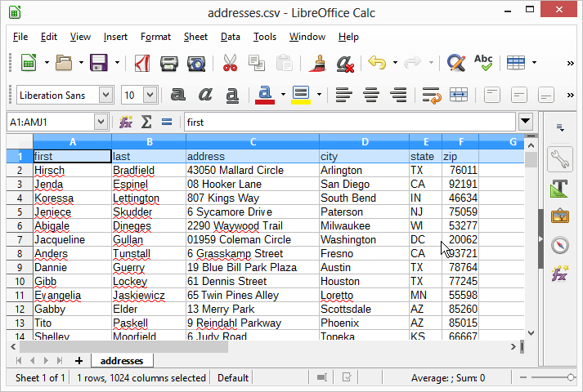
Task: Align text left
Action: pos(343,95)
